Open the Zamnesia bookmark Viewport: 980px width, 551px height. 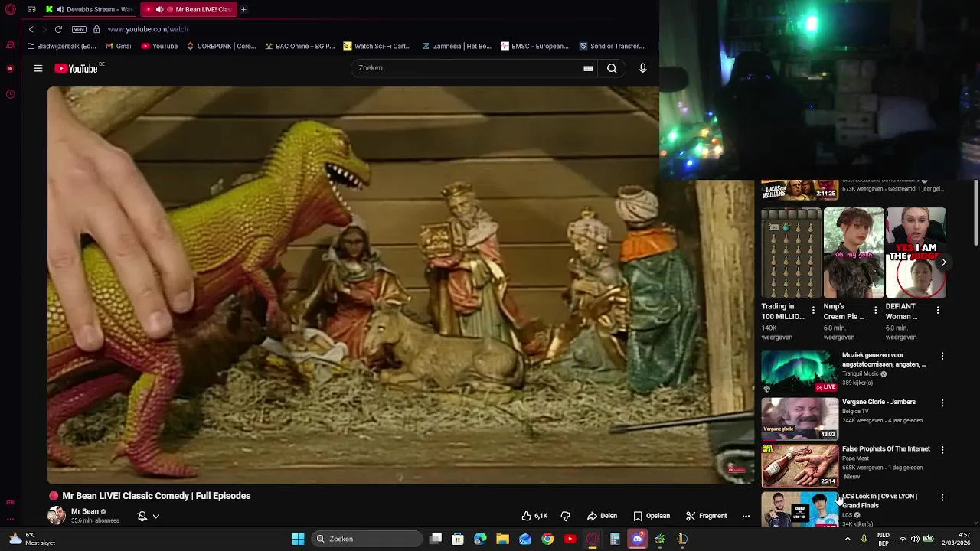coord(456,46)
